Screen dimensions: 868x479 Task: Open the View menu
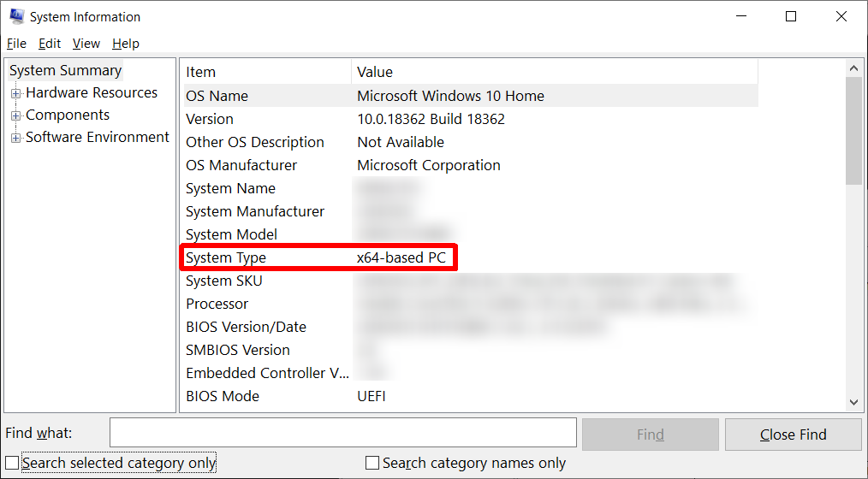(86, 44)
